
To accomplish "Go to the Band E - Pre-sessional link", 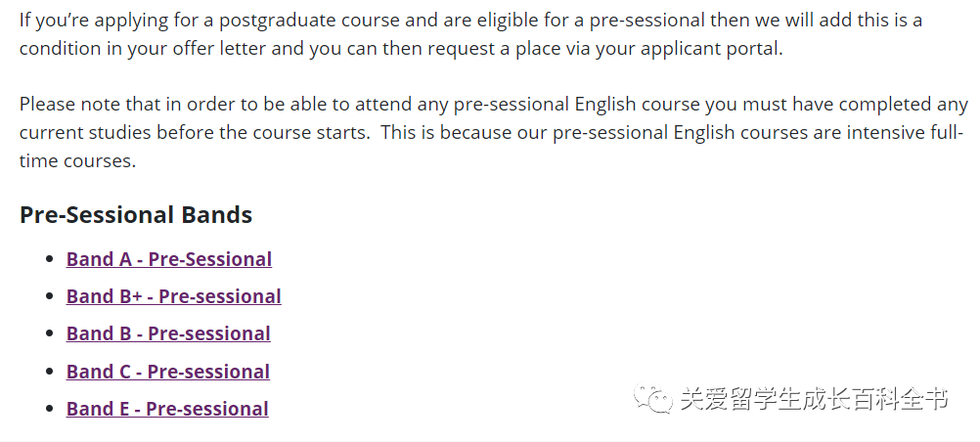I will [x=167, y=408].
